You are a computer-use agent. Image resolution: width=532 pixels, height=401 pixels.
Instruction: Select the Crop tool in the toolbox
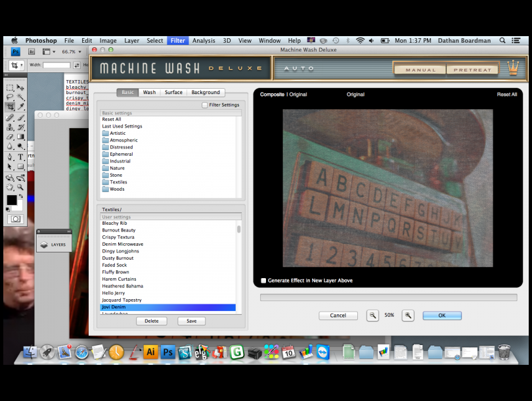(10, 107)
